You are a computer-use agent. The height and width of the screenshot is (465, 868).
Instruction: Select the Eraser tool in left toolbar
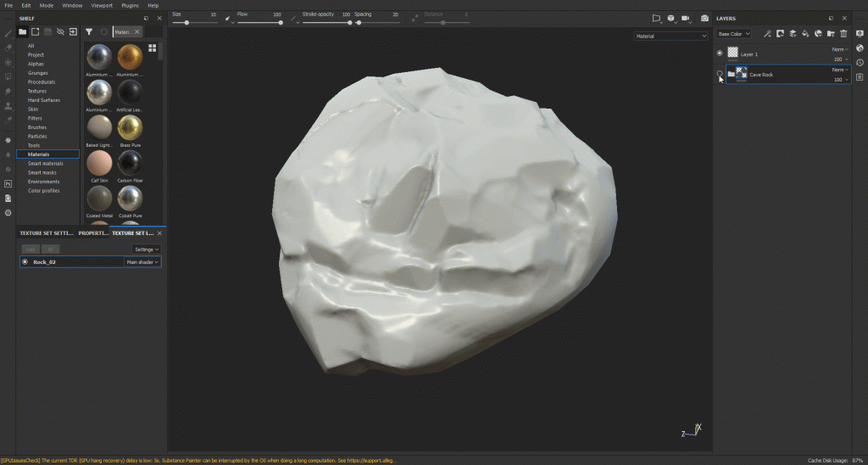point(8,48)
